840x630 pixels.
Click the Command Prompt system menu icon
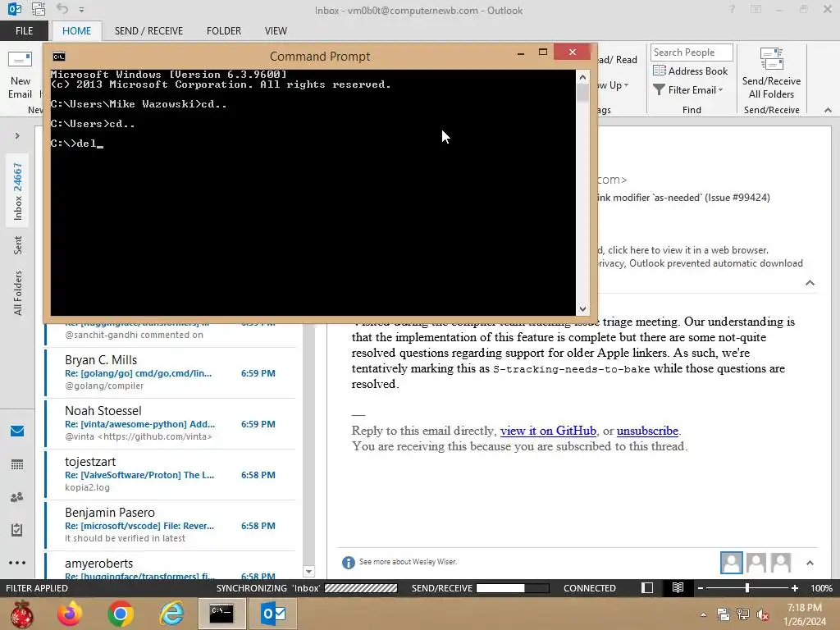[x=59, y=57]
